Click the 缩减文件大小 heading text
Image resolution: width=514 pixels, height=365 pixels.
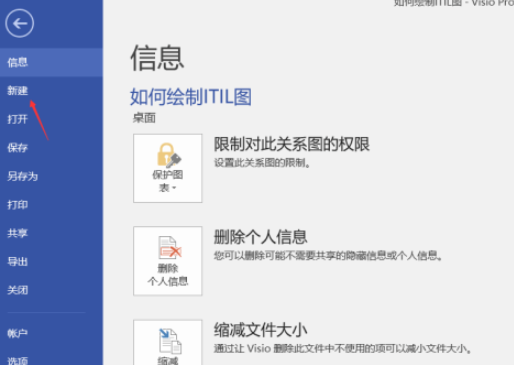coord(260,330)
